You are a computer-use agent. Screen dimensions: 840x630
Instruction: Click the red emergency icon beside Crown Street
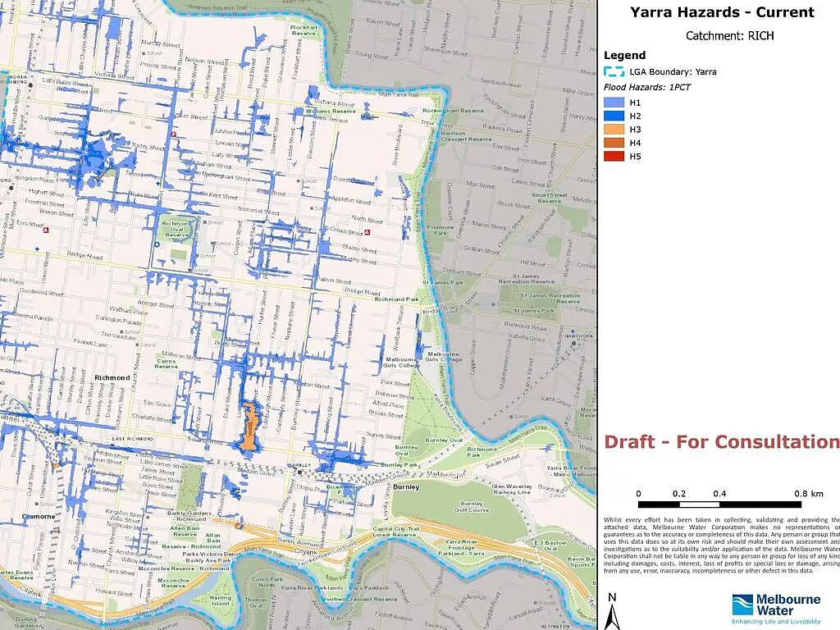click(367, 232)
